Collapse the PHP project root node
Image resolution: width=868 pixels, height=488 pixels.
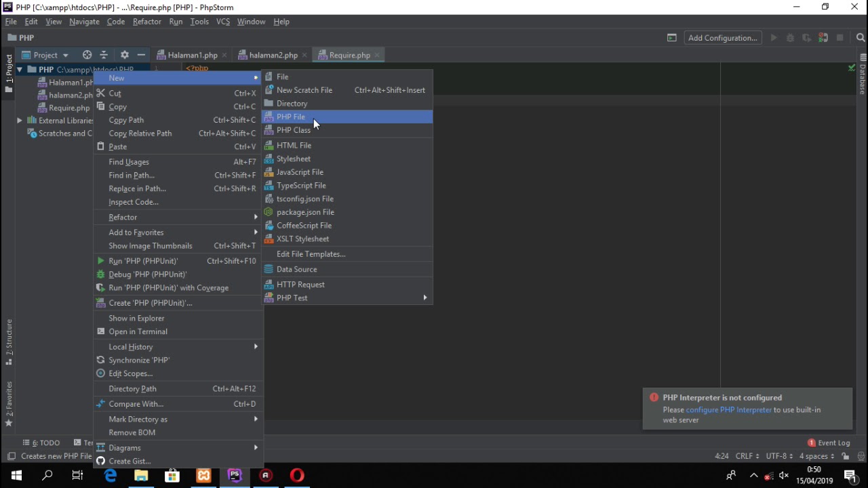tap(20, 69)
